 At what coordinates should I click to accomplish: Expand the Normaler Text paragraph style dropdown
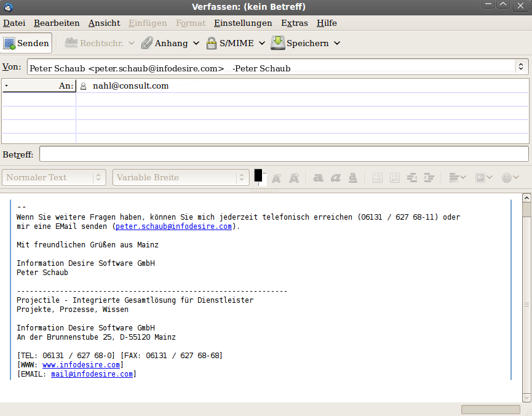[98, 177]
